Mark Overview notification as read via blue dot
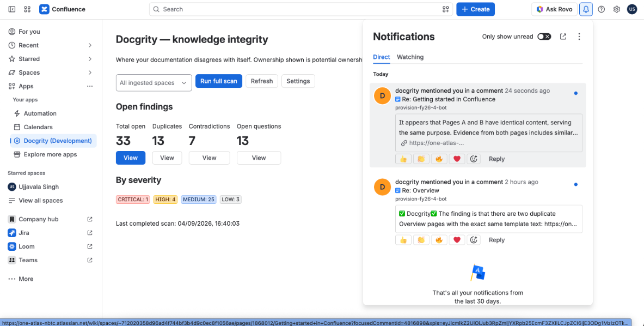The width and height of the screenshot is (644, 326). coord(576,185)
